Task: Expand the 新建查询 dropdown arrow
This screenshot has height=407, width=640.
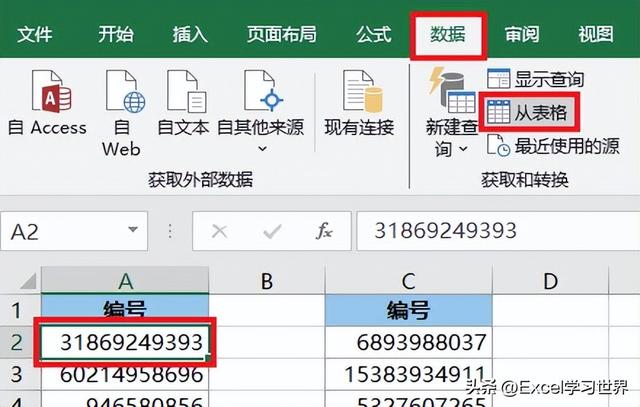Action: coord(463,149)
